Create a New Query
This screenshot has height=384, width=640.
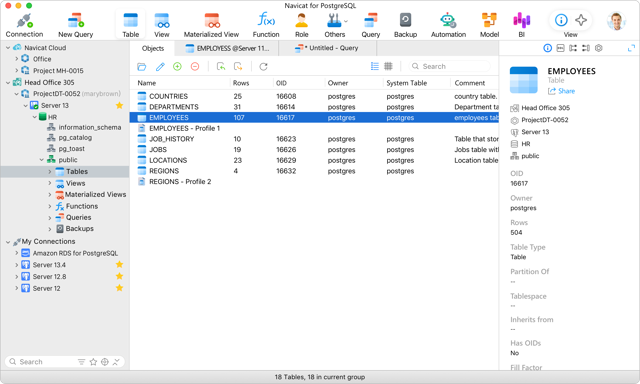pos(76,25)
